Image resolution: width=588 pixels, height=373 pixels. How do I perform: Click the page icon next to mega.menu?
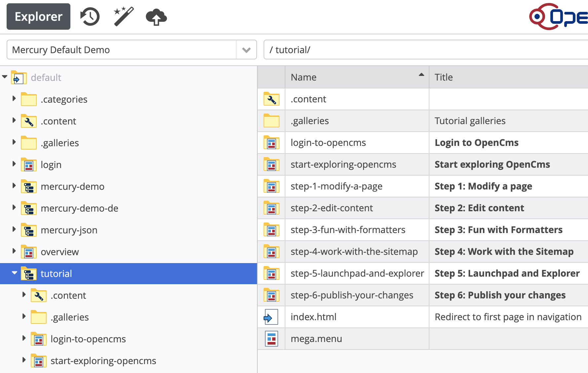(x=271, y=339)
